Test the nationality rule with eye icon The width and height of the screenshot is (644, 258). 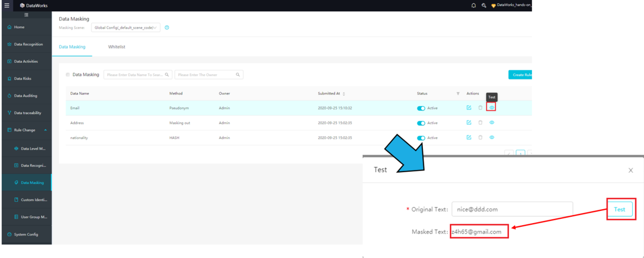point(492,137)
